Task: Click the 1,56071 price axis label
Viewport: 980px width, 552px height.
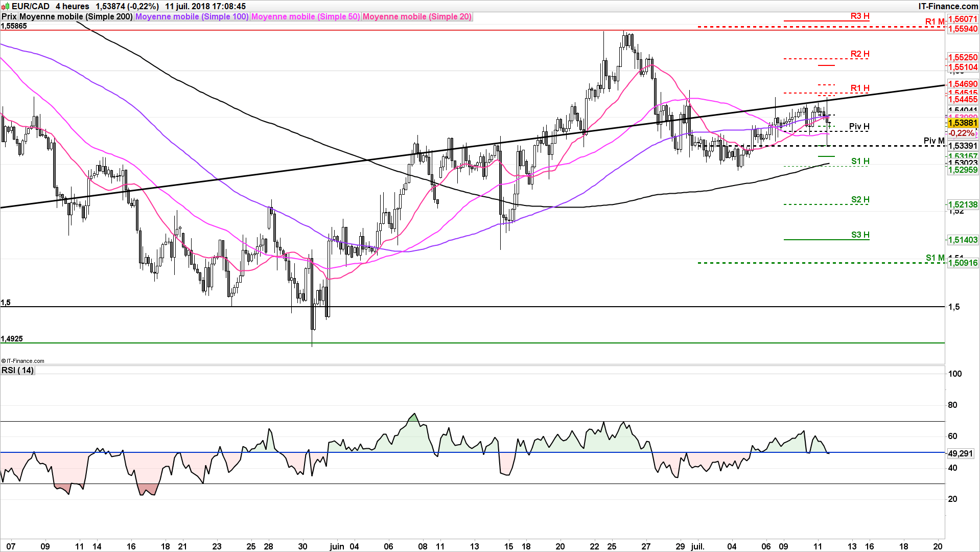Action: pyautogui.click(x=963, y=19)
